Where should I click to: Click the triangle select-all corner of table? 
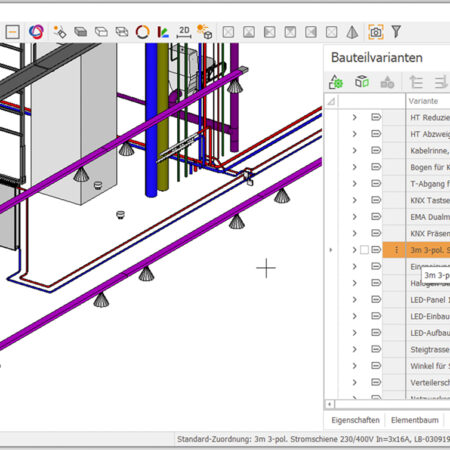pyautogui.click(x=331, y=101)
